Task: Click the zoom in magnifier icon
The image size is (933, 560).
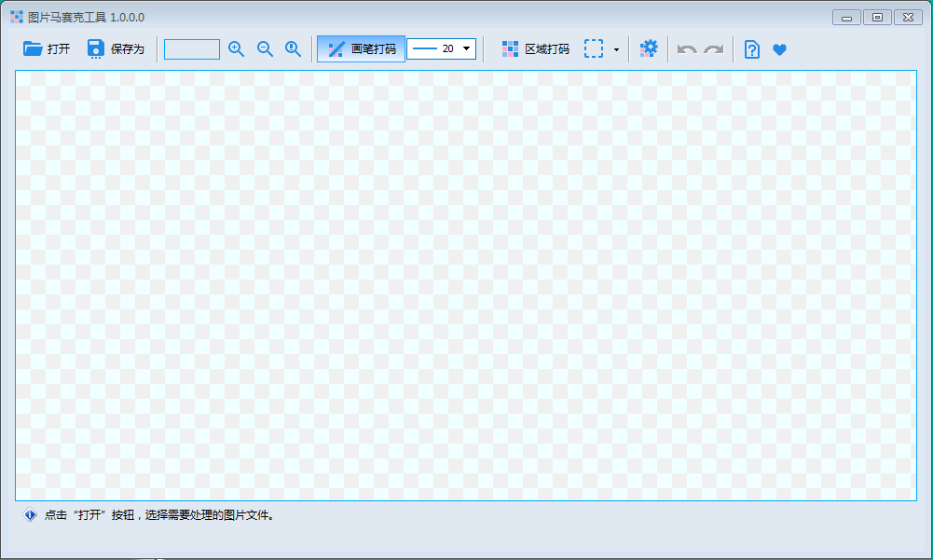Action: pyautogui.click(x=237, y=48)
